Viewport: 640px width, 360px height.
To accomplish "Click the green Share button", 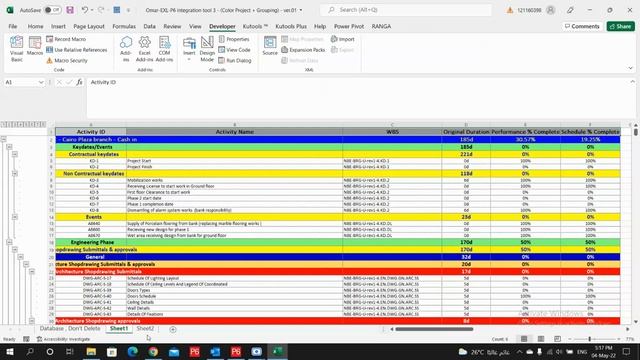I will pos(620,26).
